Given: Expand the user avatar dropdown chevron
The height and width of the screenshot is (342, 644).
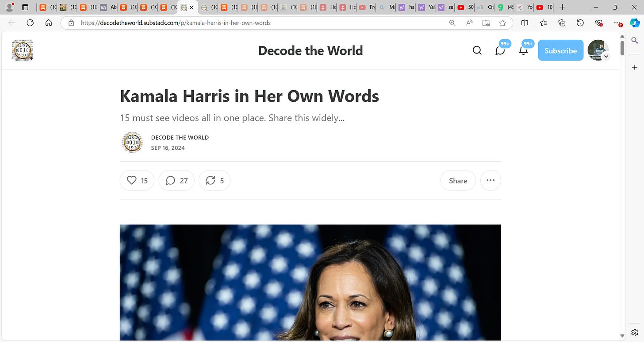Looking at the screenshot, I should (x=606, y=57).
